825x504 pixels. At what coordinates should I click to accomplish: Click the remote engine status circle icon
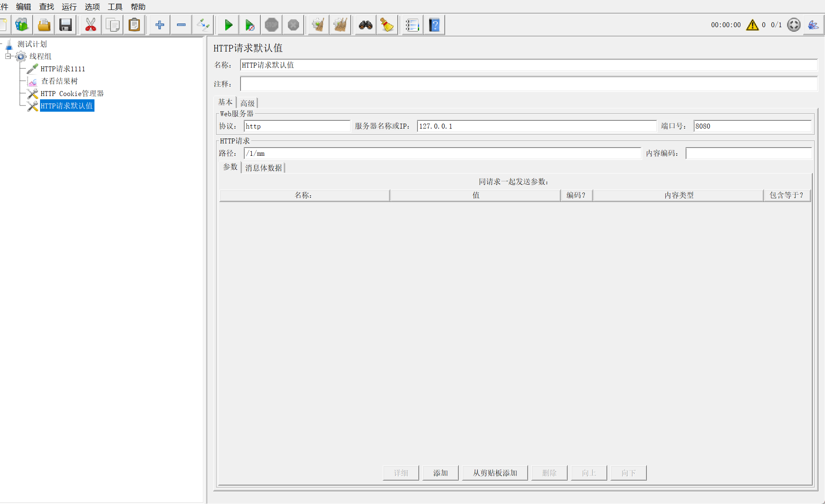pos(794,25)
